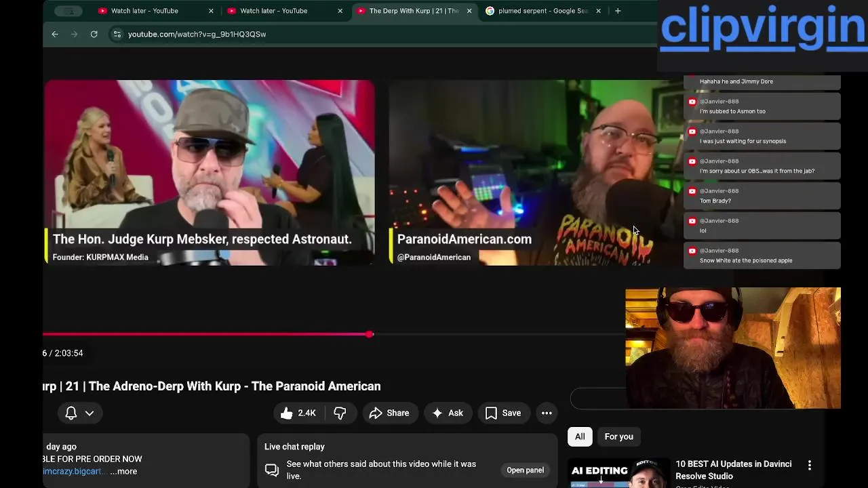Open options menu for Davinci Resolve video
The width and height of the screenshot is (868, 488).
(x=809, y=465)
